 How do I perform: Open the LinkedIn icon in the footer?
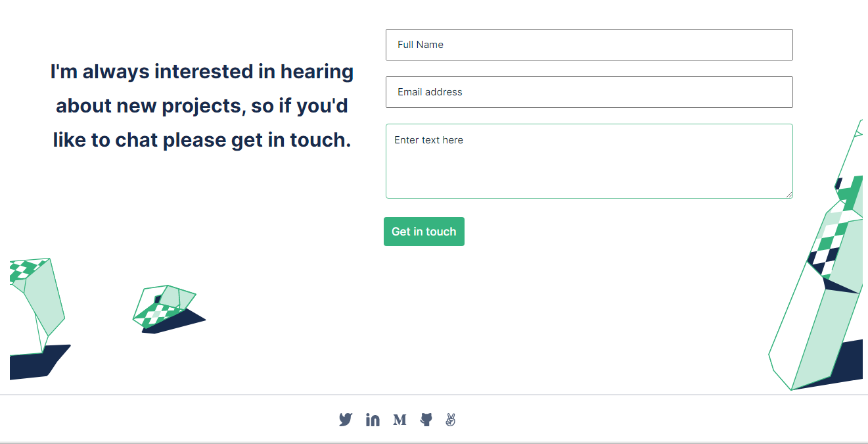(373, 419)
